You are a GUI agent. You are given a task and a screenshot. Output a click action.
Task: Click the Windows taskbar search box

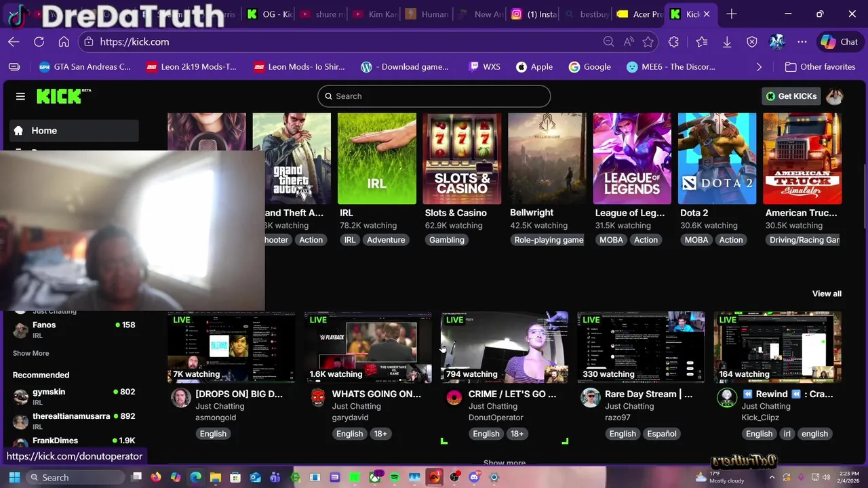coord(76,477)
